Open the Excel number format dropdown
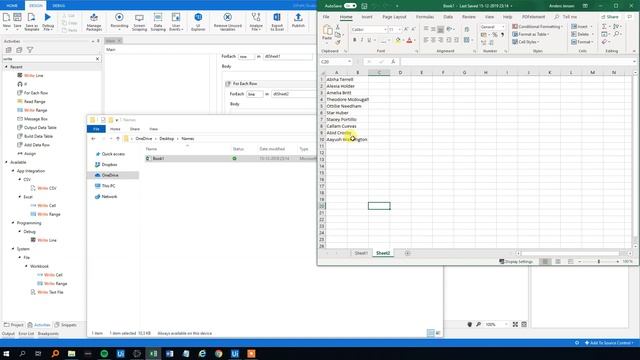640x360 pixels. tap(503, 27)
